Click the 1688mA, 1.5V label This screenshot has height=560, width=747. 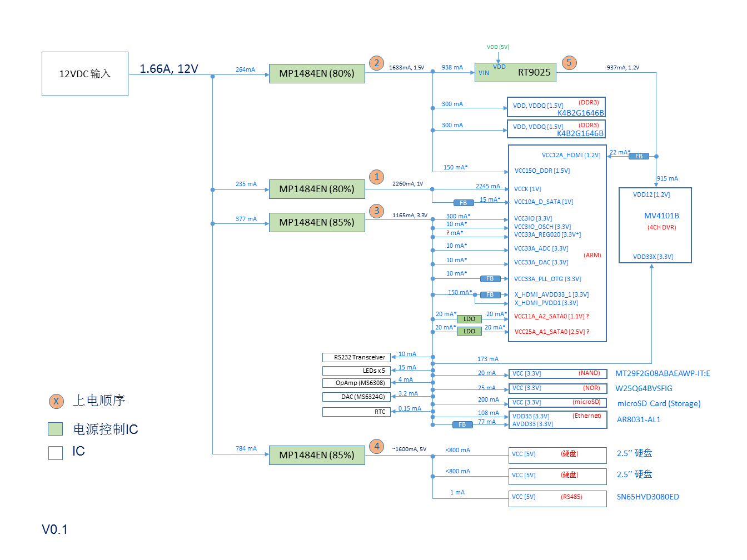coord(406,67)
